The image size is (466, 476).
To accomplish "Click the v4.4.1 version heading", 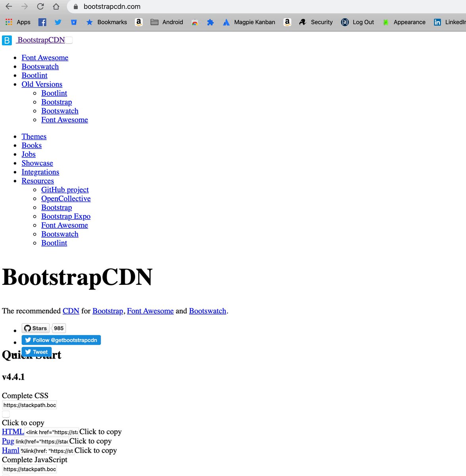I will point(13,377).
